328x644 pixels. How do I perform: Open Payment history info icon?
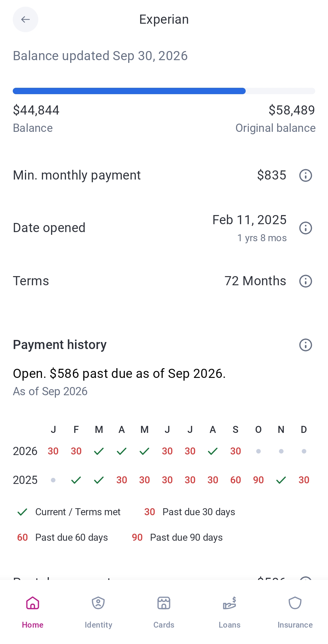pos(306,345)
